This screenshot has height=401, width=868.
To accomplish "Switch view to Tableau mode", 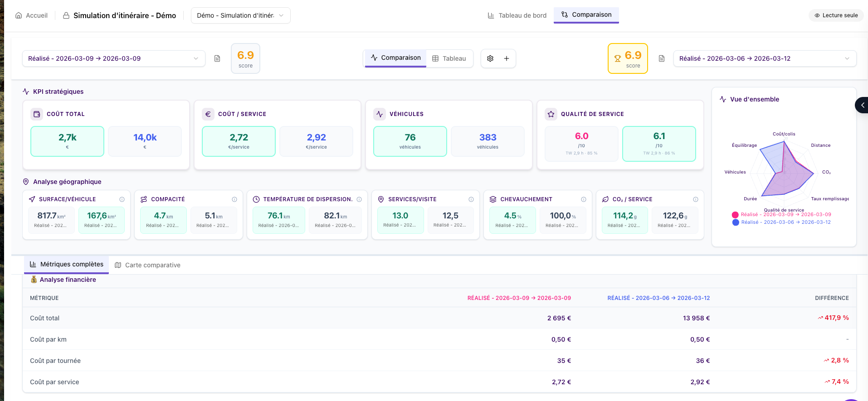I will (449, 58).
